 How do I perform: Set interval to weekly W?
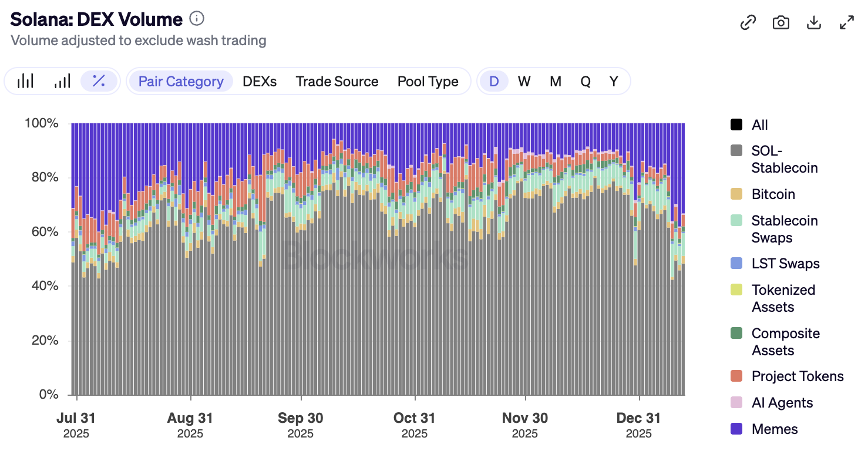pos(524,82)
